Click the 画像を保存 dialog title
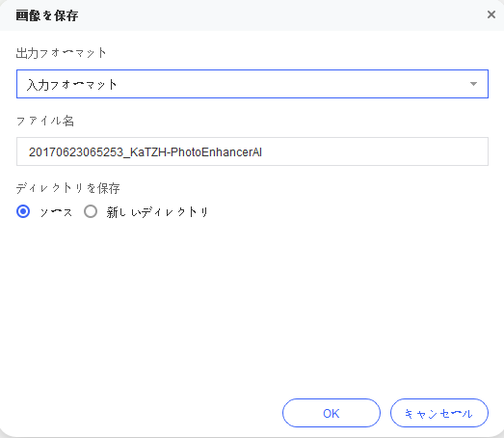This screenshot has width=504, height=438. (47, 15)
